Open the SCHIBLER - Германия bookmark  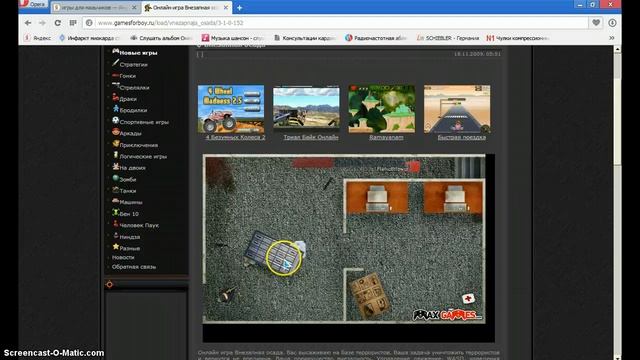[448, 38]
